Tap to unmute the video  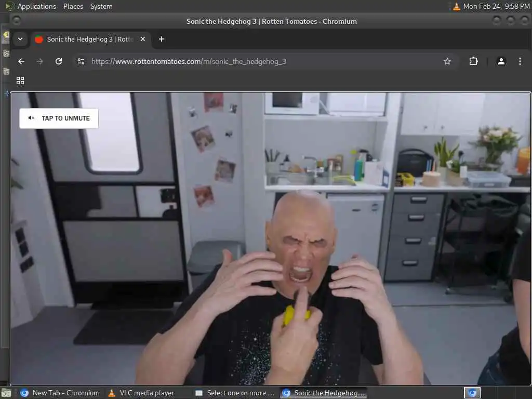tap(59, 118)
